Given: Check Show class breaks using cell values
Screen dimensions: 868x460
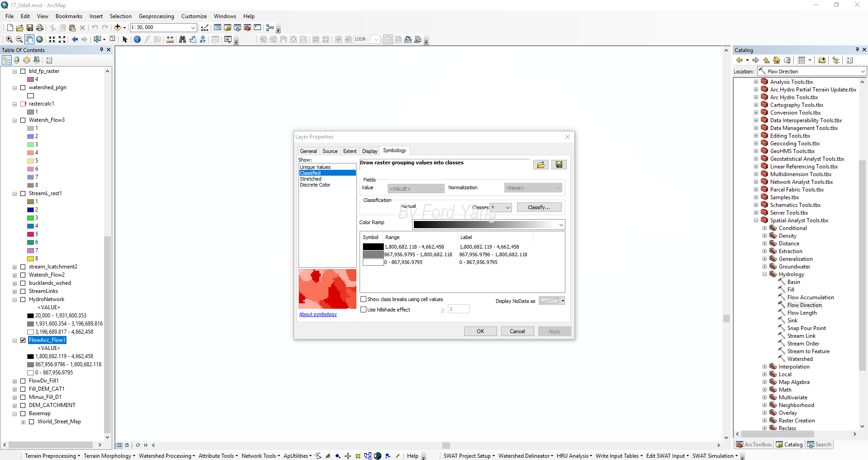Looking at the screenshot, I should pos(363,299).
